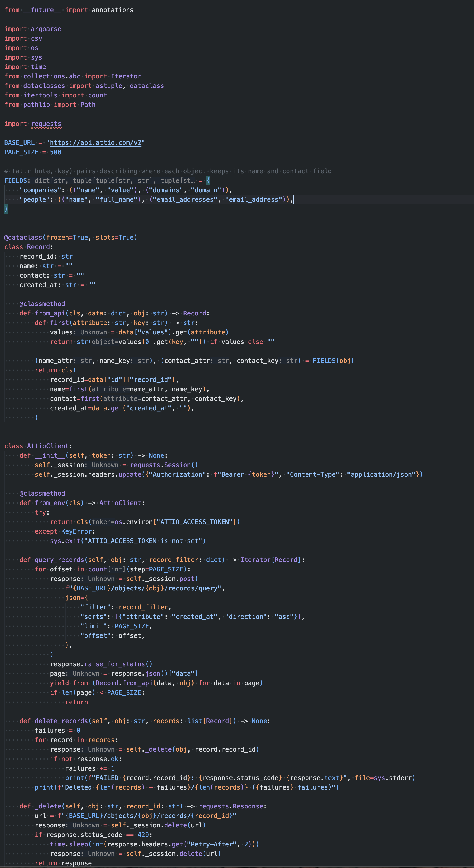Click 'if len(page) < PAGE_SIZE:' condition

[x=98, y=692]
